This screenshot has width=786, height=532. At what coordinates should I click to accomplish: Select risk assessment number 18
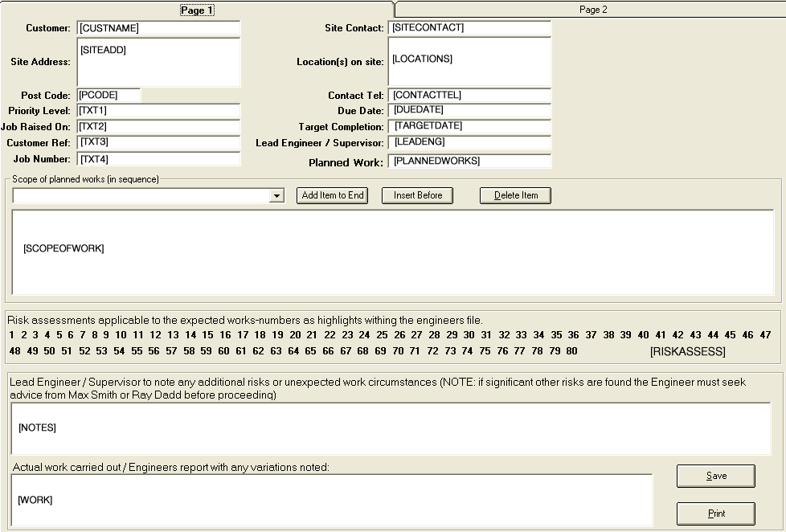point(260,335)
